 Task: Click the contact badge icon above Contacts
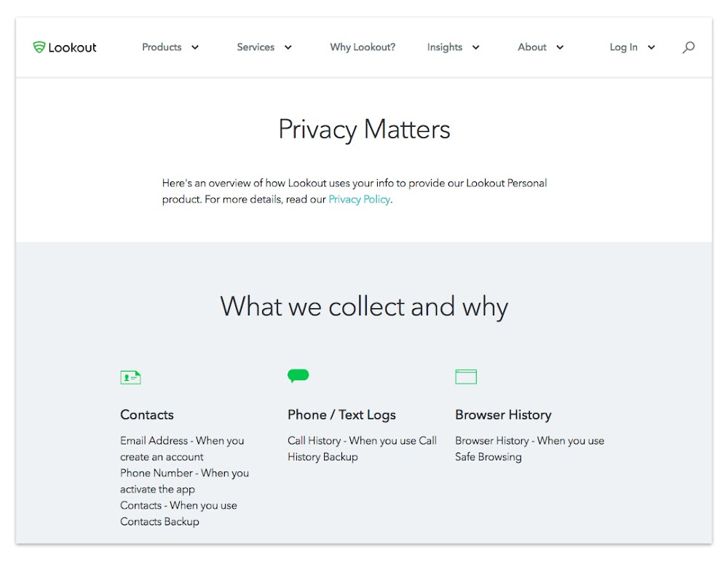click(x=130, y=377)
